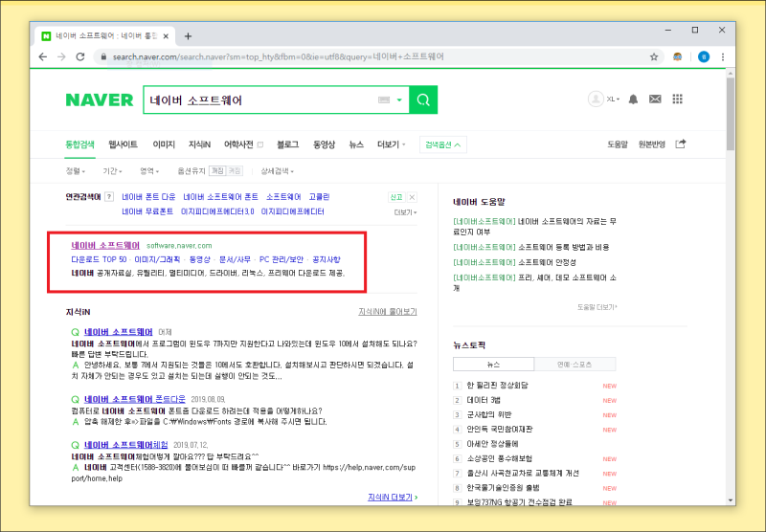Open a new browser tab with plus button
766x532 pixels.
pos(188,36)
